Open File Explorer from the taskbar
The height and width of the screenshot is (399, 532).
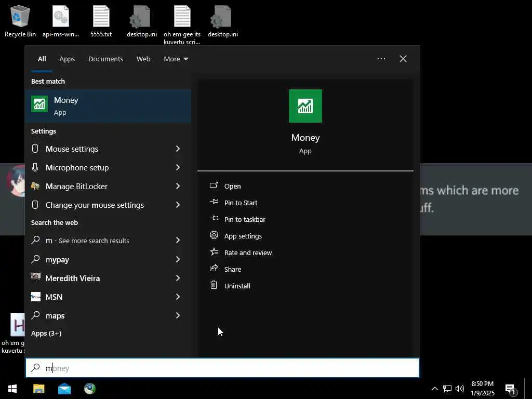(38, 389)
